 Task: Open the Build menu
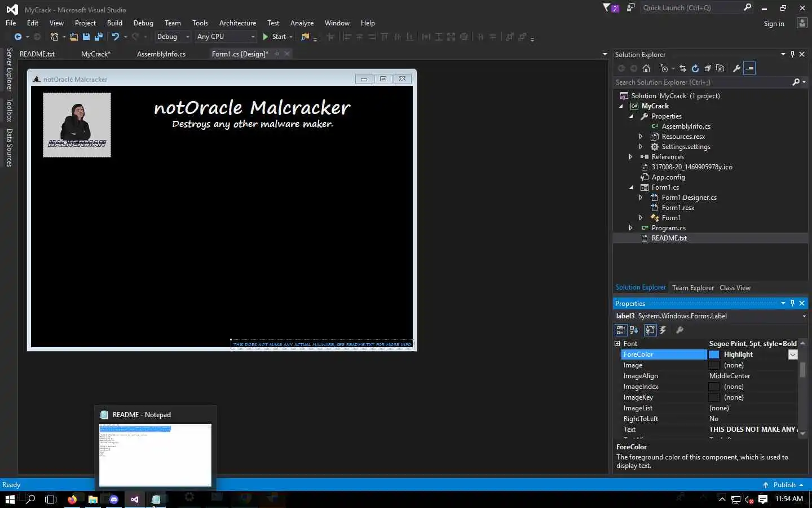(114, 23)
